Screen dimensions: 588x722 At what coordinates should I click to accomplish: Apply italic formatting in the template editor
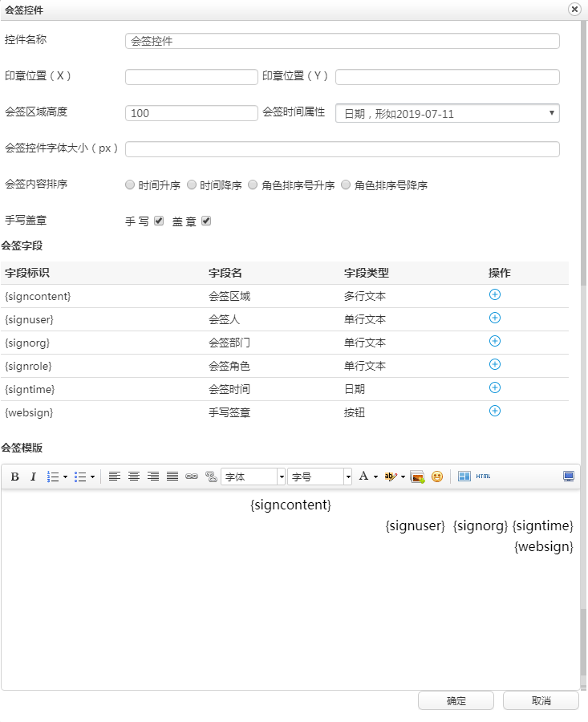(x=33, y=477)
